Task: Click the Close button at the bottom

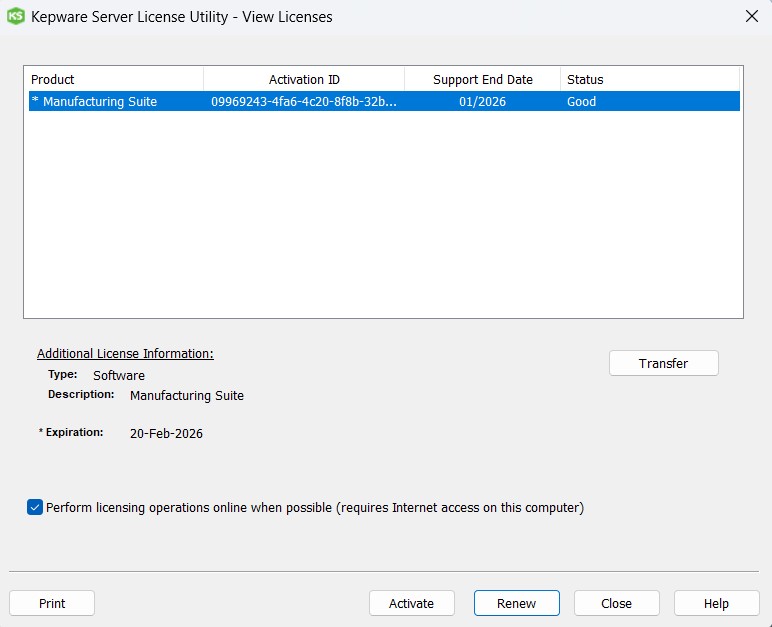Action: pyautogui.click(x=616, y=603)
